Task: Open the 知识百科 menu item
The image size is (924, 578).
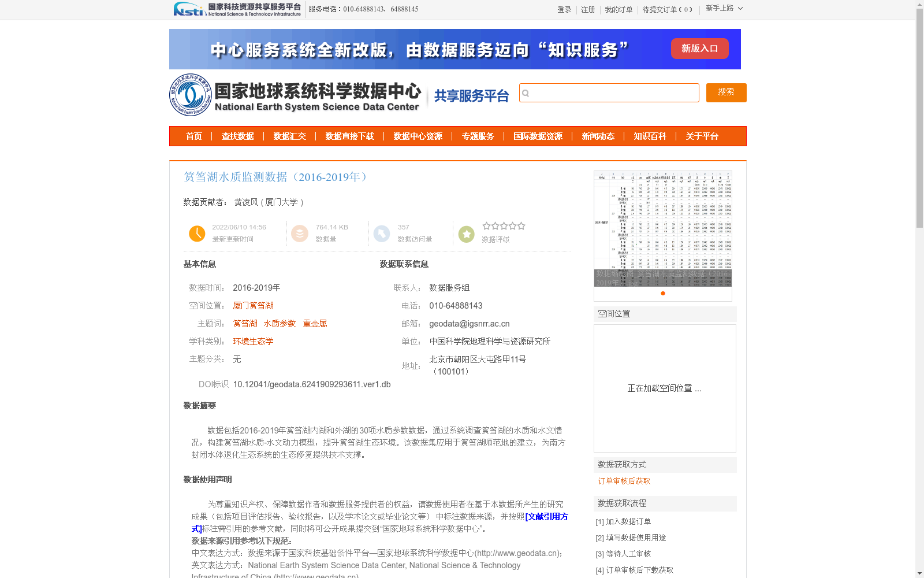Action: [x=650, y=136]
